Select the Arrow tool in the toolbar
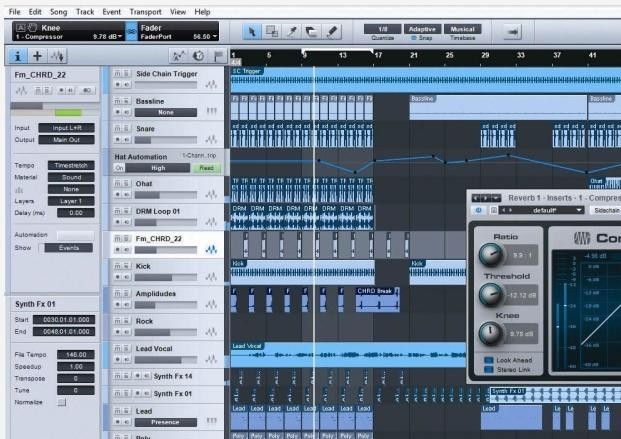Image resolution: width=621 pixels, height=439 pixels. (253, 33)
